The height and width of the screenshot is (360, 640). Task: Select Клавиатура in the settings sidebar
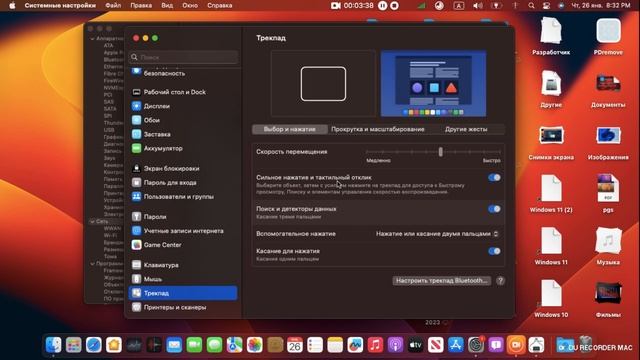tap(183, 265)
